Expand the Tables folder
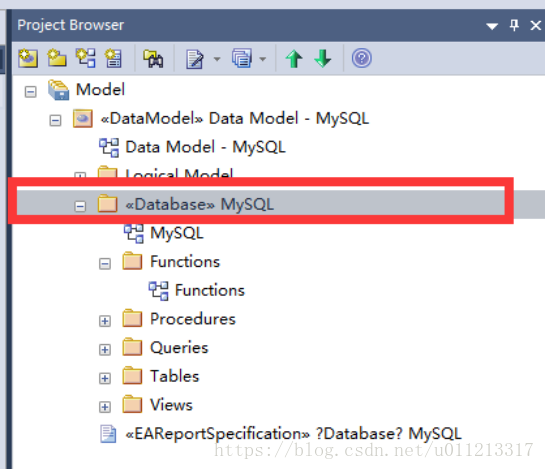This screenshot has width=545, height=470. pyautogui.click(x=105, y=378)
